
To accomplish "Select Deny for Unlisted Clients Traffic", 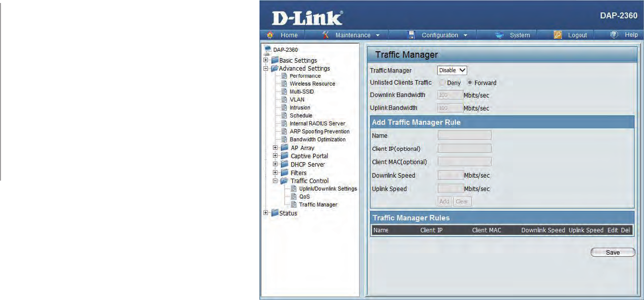I will point(442,83).
